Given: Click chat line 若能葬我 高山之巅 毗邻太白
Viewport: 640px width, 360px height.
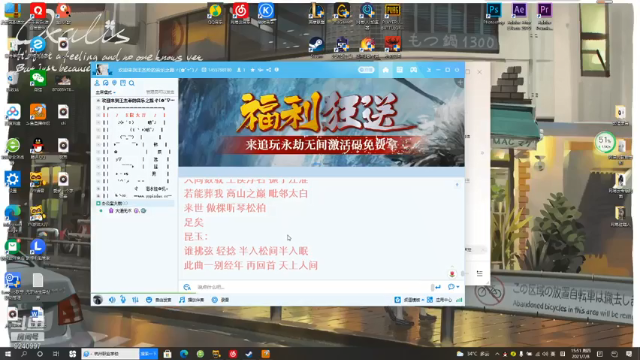Looking at the screenshot, I should [x=246, y=194].
